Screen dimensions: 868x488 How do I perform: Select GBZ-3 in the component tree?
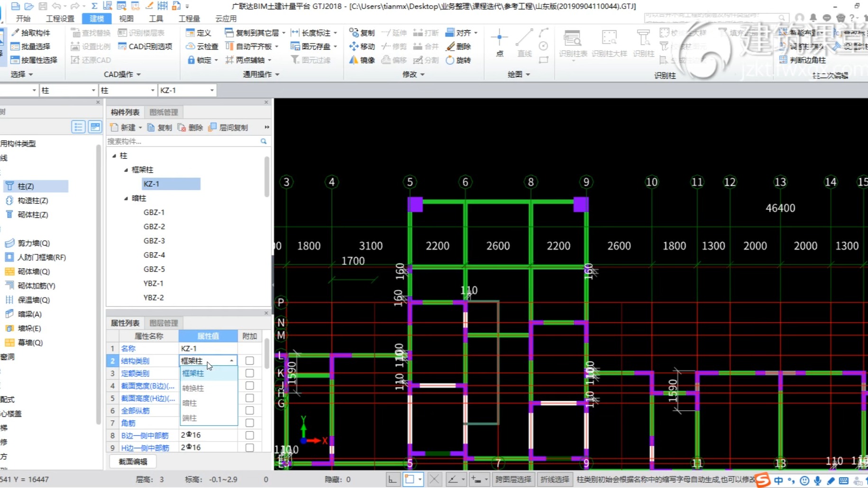(154, 241)
